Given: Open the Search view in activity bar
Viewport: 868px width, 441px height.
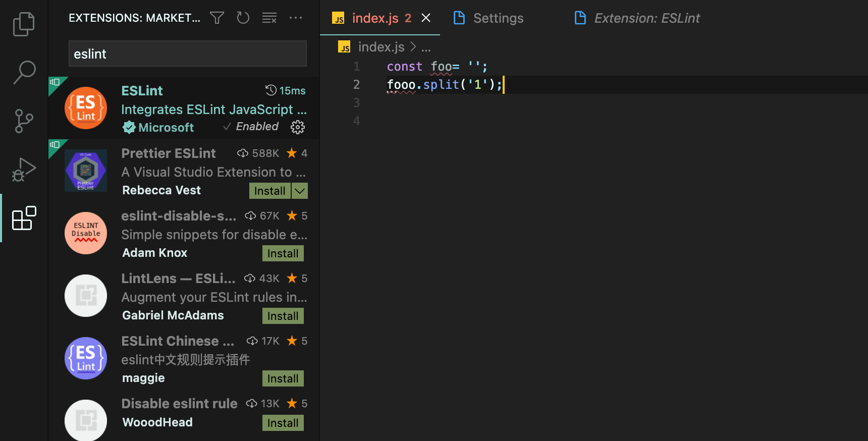Looking at the screenshot, I should [24, 73].
